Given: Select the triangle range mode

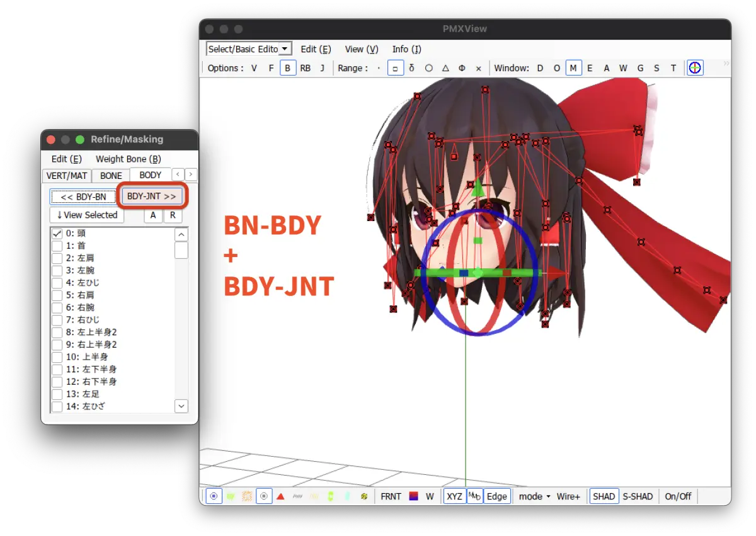Looking at the screenshot, I should (x=445, y=68).
